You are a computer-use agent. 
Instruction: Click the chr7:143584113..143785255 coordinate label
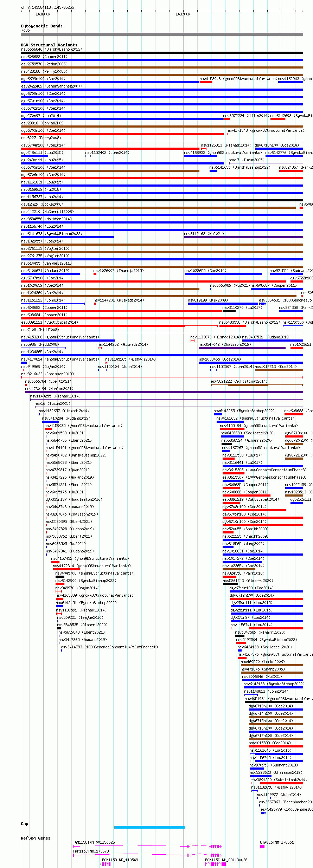[47, 7]
